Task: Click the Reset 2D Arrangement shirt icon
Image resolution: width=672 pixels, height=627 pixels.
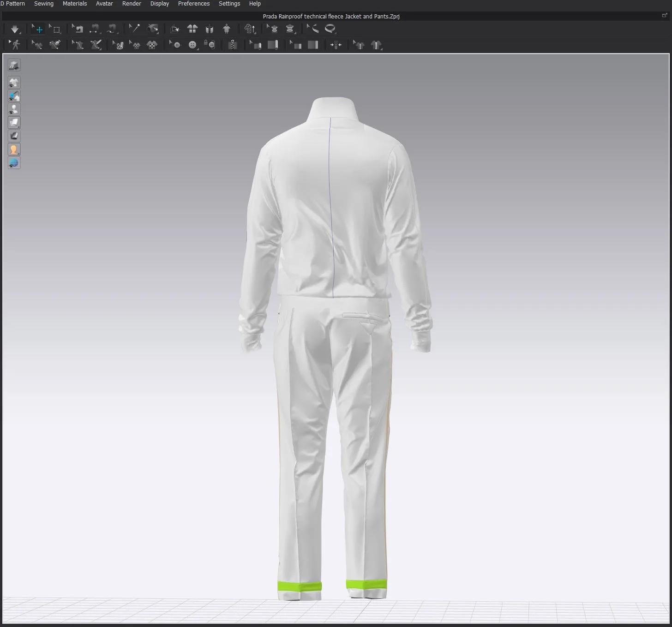Action: 192,29
